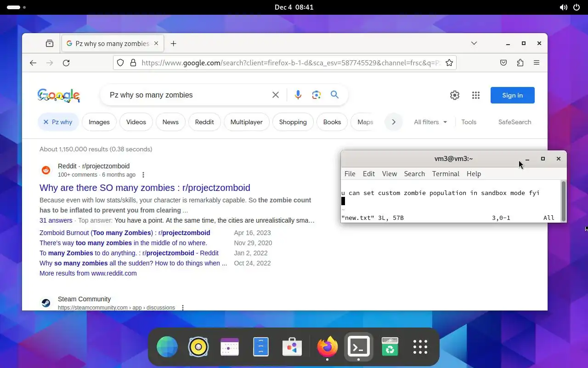Screen dimensions: 588x368
Task: Open the Firefox View tab icon
Action: pos(50,44)
